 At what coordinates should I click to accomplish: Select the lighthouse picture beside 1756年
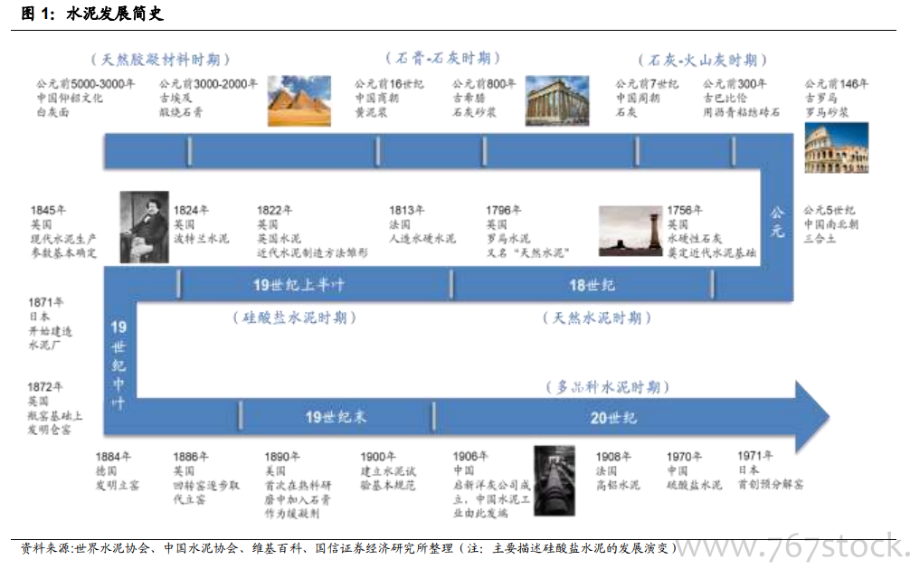click(630, 232)
